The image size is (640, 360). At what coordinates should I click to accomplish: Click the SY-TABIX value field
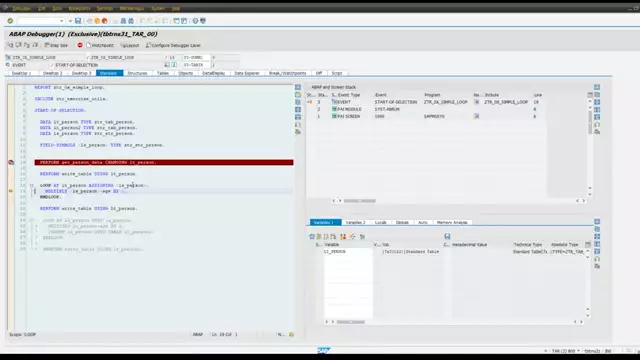click(x=224, y=65)
